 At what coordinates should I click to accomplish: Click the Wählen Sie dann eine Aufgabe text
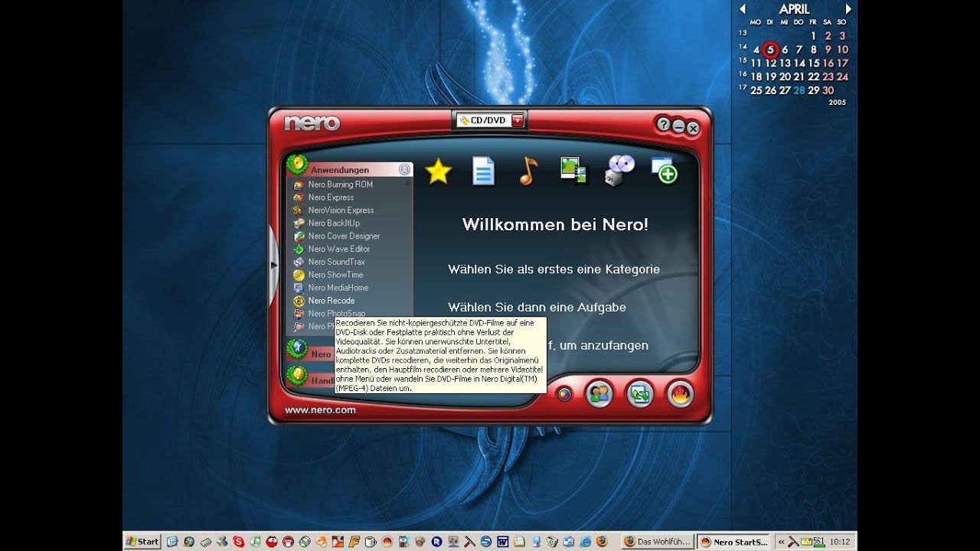[537, 307]
